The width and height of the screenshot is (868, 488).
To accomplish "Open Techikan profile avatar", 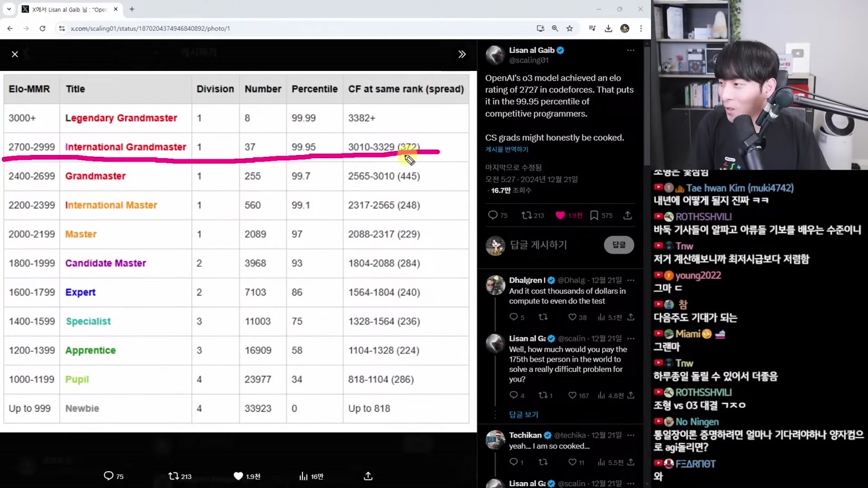I will [x=495, y=440].
